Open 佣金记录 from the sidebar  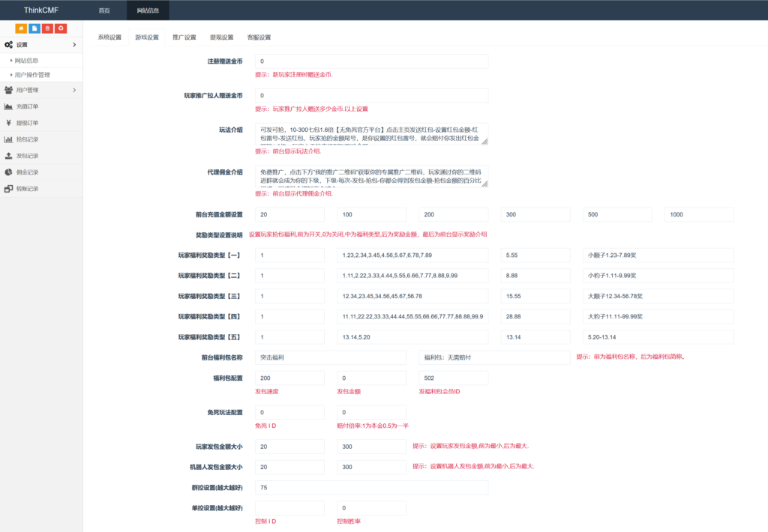pos(27,172)
